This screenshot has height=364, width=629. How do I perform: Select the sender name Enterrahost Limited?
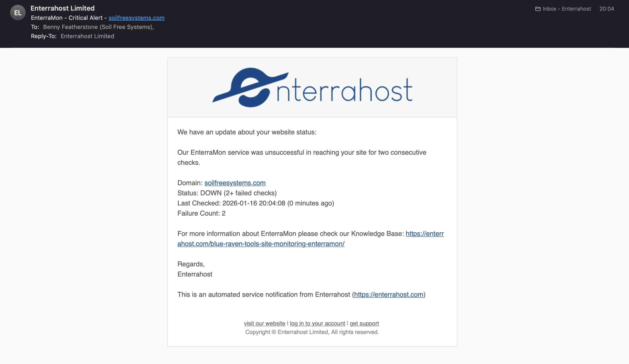click(62, 8)
